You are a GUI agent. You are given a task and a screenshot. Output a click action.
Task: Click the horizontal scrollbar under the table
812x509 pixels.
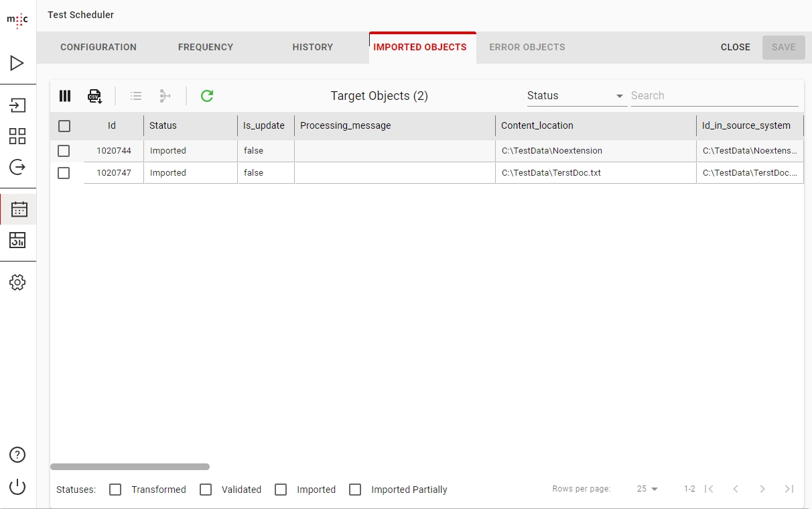pyautogui.click(x=130, y=467)
